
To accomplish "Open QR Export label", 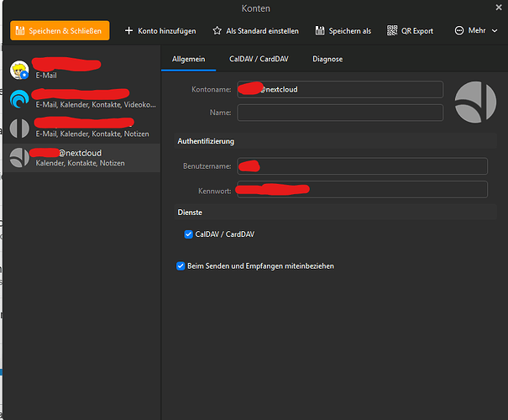I will (417, 31).
